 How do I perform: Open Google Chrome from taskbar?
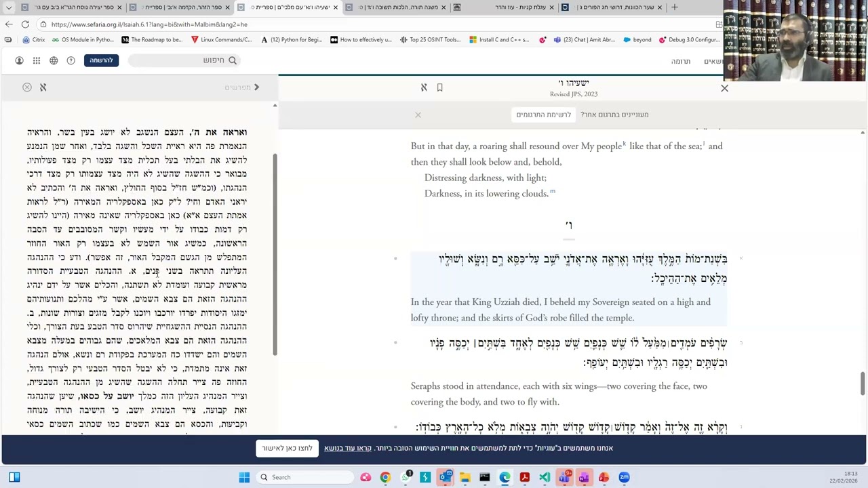coord(385,477)
